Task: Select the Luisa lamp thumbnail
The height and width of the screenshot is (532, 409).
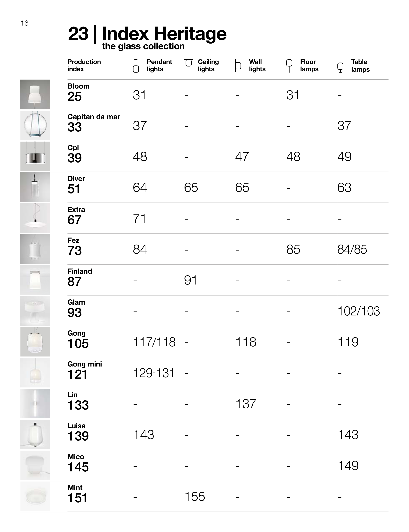Action: pos(35,435)
